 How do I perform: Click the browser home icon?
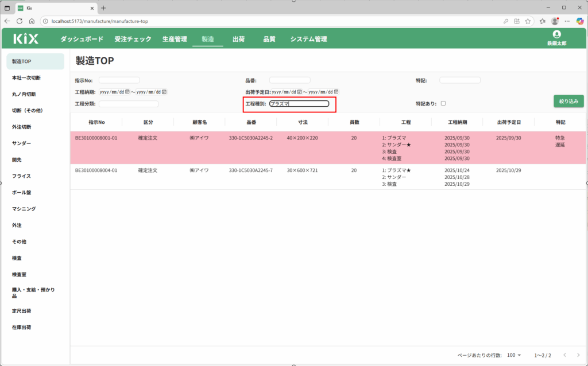[32, 21]
